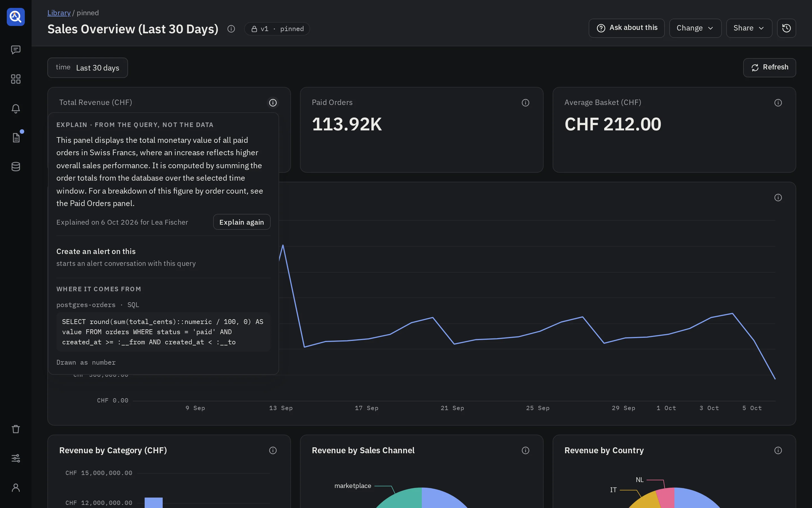The width and height of the screenshot is (812, 508).
Task: Click the 13 Sep axis label
Action: click(x=281, y=408)
